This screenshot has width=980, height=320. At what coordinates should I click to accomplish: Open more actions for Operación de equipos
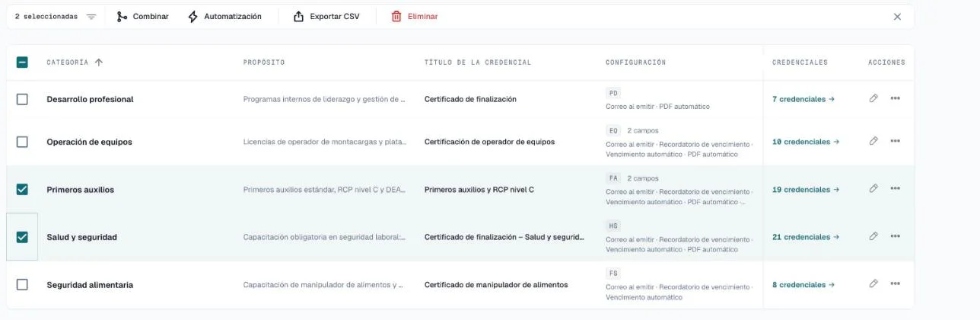click(895, 141)
